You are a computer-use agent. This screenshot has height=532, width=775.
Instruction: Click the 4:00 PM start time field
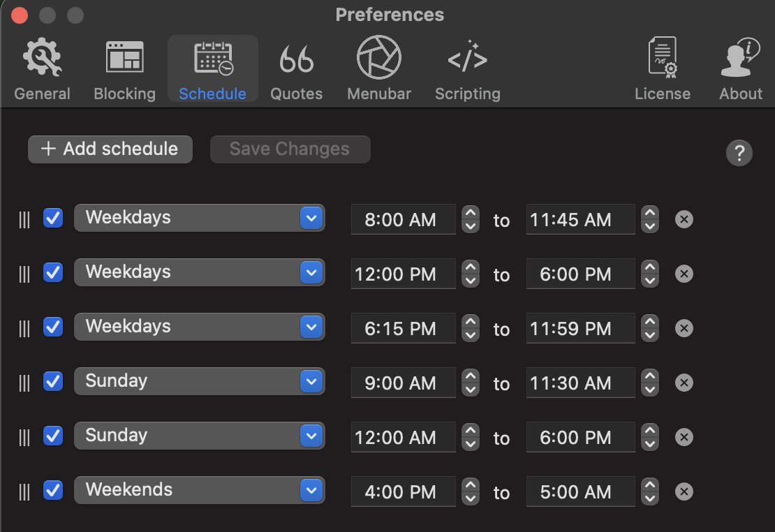click(404, 492)
